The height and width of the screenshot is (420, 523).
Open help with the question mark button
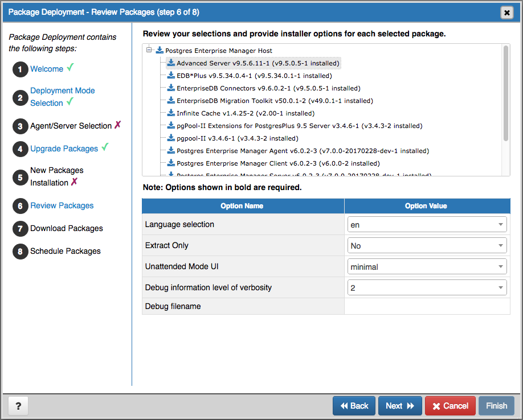pyautogui.click(x=18, y=406)
